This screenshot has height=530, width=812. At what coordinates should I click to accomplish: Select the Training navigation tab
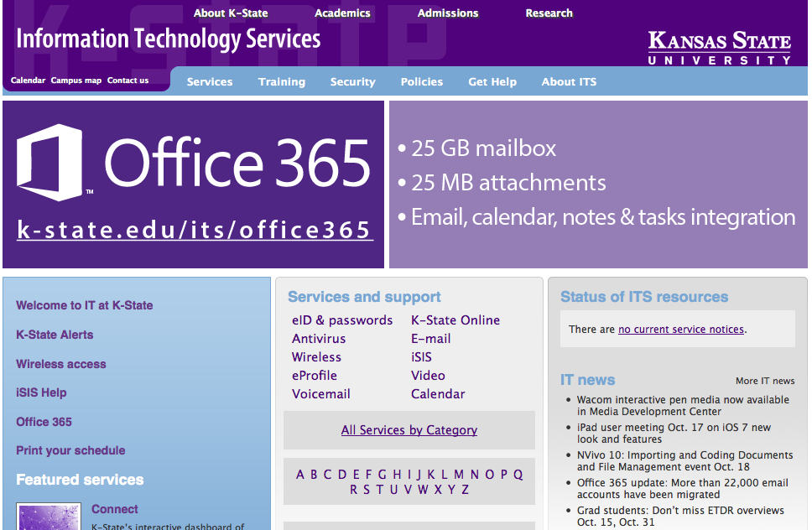(282, 82)
